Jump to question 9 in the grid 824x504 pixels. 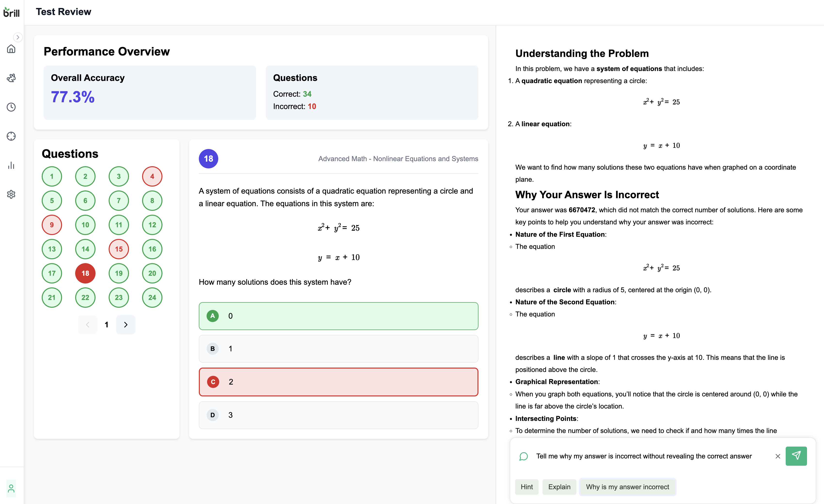pos(52,225)
